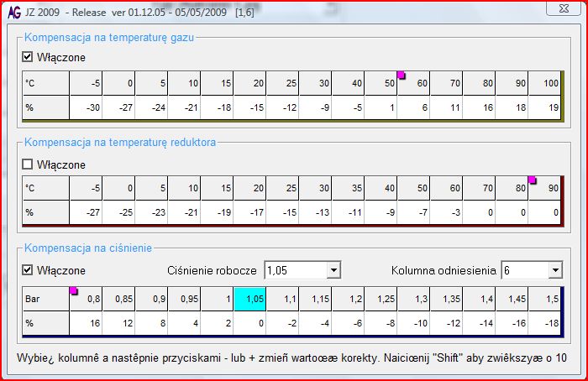Click the magenta marker in gas temperature table
Image resolution: width=588 pixels, height=381 pixels.
tap(402, 75)
